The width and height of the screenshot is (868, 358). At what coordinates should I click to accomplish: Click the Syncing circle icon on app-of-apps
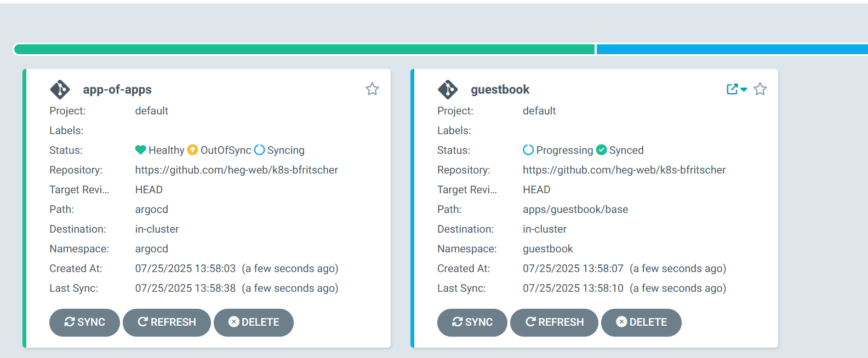tap(260, 150)
